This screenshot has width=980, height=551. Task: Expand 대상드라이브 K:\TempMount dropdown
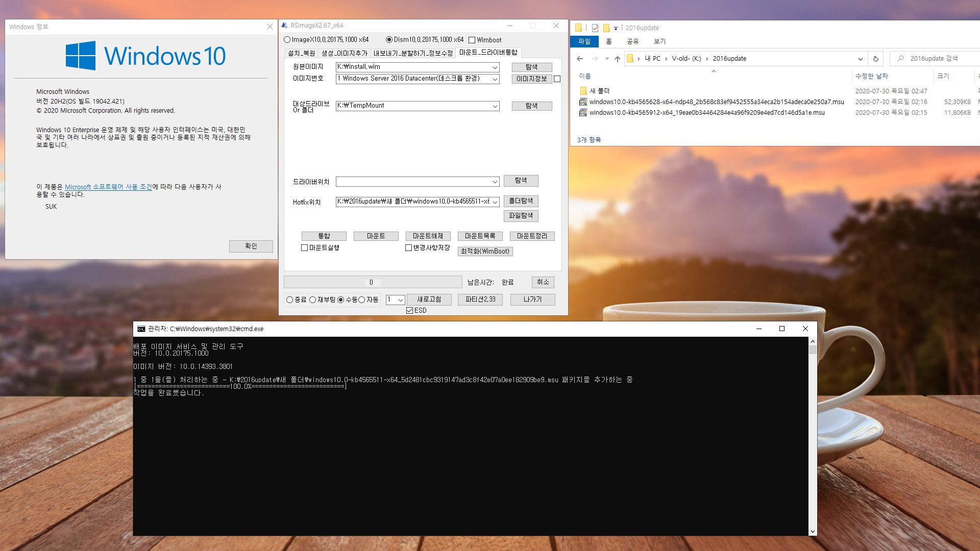(x=495, y=106)
